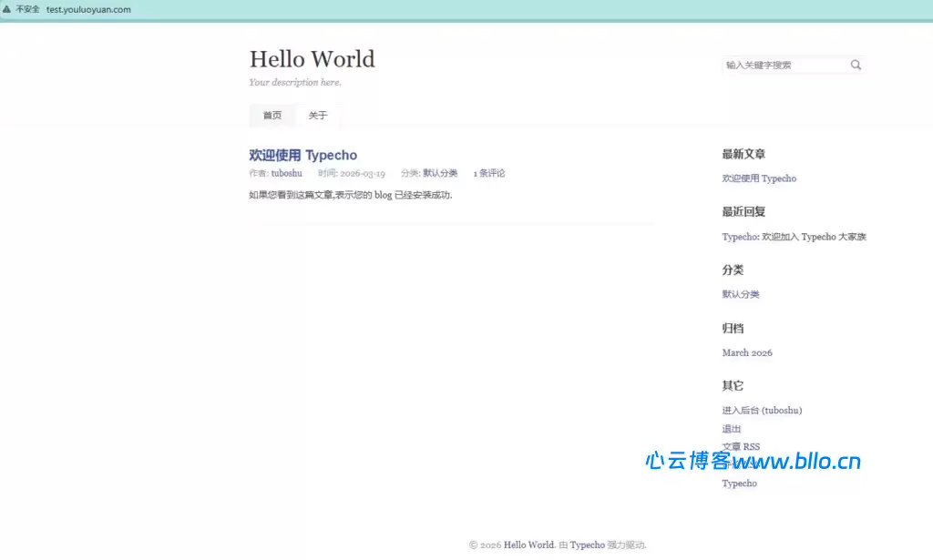
Task: Open the 关于 navigation tab
Action: [318, 116]
